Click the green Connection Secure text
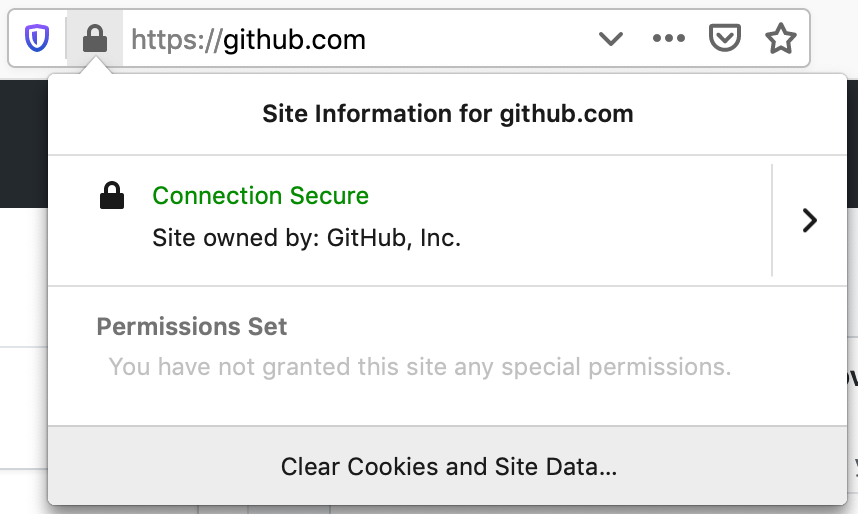 (x=260, y=196)
